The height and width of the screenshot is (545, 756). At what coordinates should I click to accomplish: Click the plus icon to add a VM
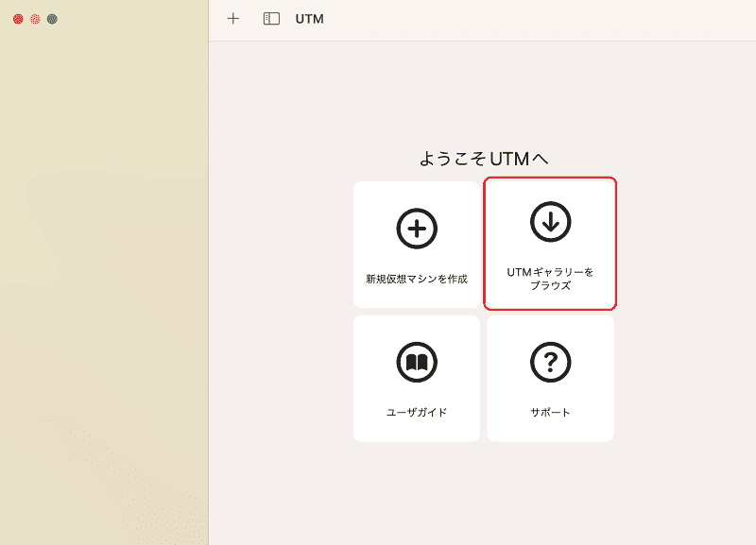233,19
